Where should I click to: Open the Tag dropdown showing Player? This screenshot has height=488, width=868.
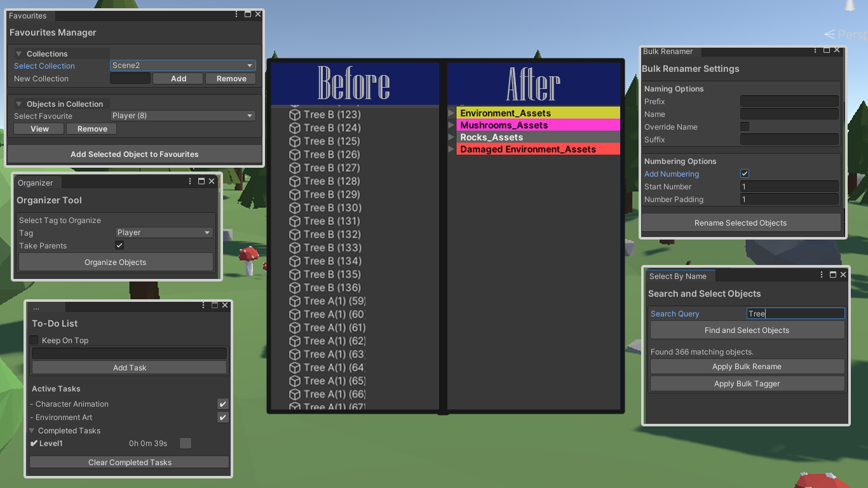click(163, 233)
